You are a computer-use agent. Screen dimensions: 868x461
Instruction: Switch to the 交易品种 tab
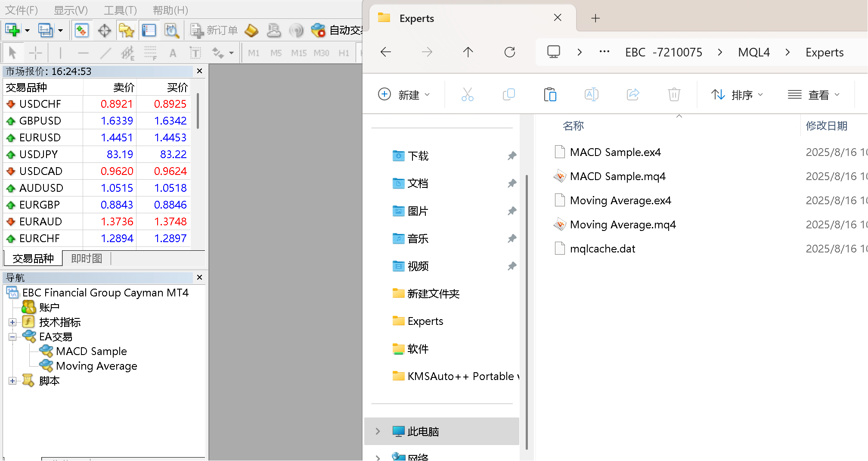coord(33,259)
